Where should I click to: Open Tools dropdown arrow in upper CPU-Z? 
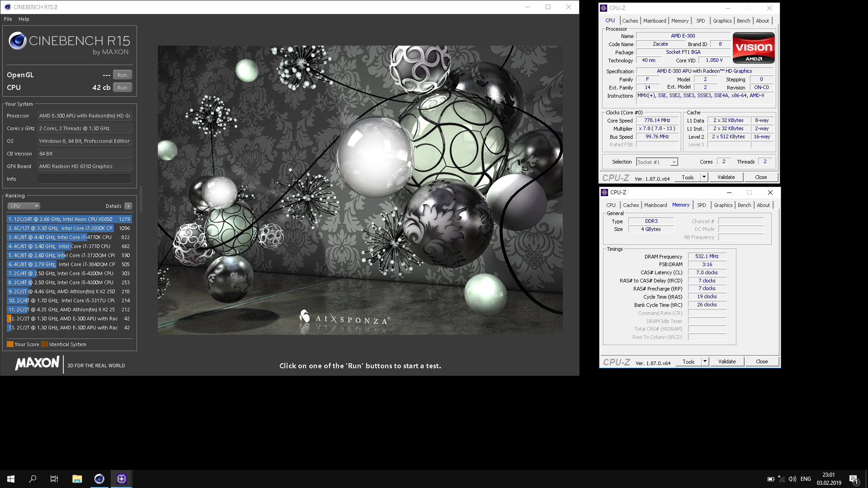pos(704,178)
